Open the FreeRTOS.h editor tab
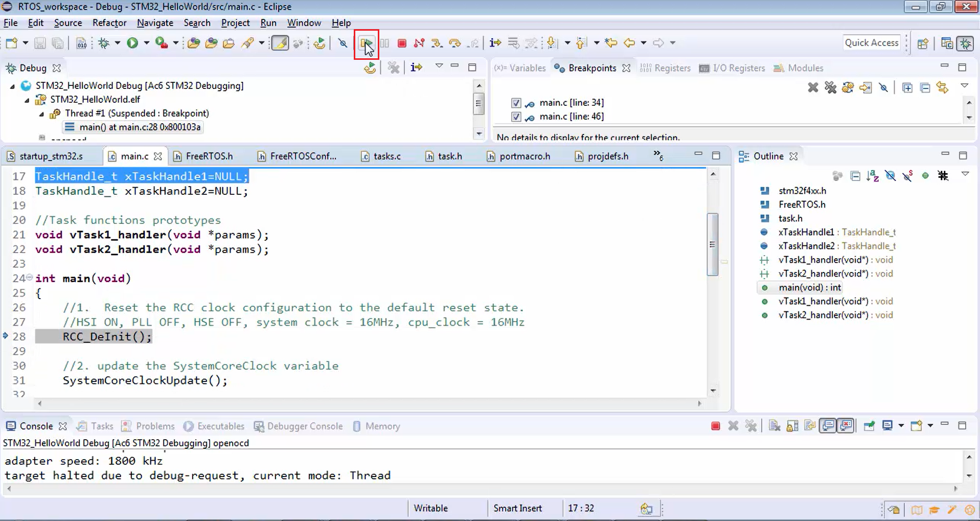 click(x=203, y=156)
